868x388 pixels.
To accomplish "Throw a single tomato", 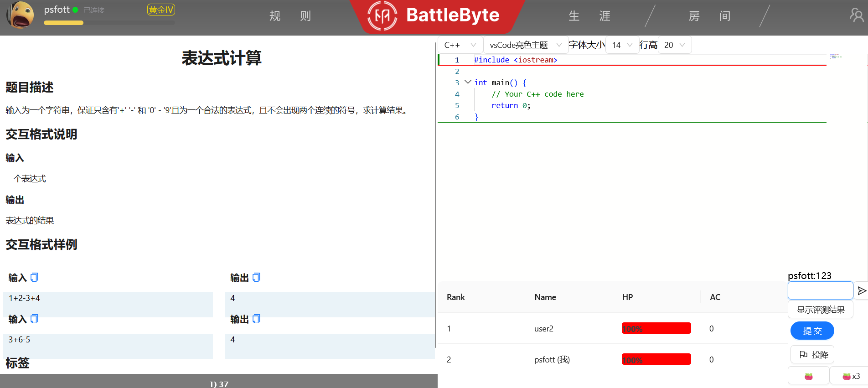I will [808, 376].
